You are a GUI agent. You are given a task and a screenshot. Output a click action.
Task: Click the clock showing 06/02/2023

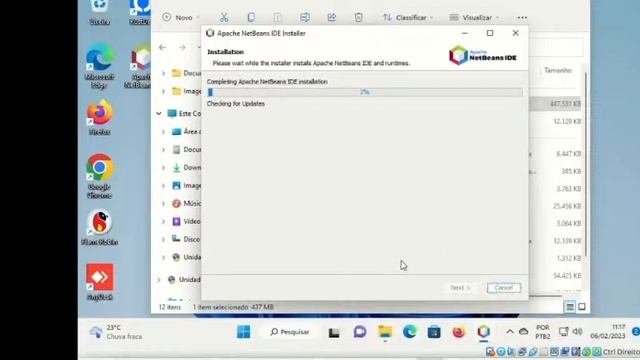pos(608,331)
